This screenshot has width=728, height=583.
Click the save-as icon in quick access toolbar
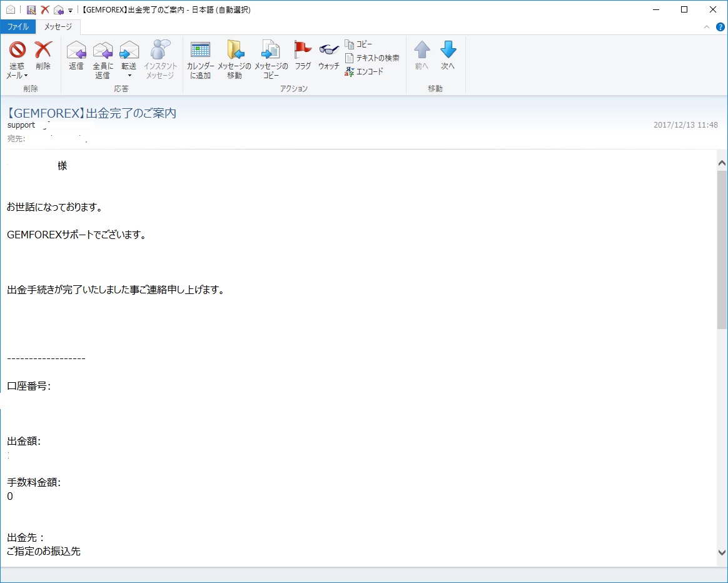tap(31, 10)
